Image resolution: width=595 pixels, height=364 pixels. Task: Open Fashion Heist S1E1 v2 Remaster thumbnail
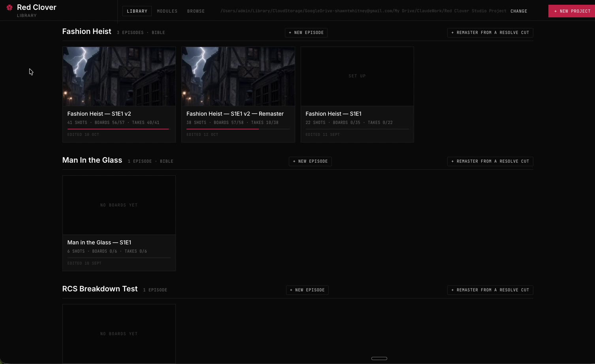[x=238, y=77]
